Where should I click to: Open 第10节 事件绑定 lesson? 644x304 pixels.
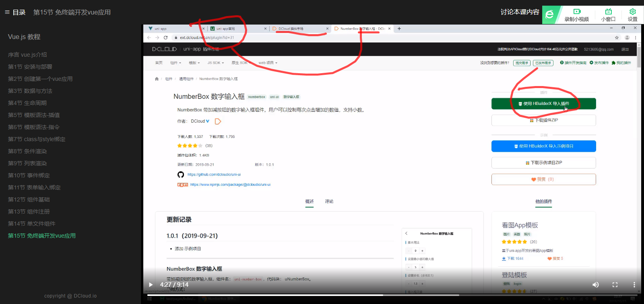point(29,175)
